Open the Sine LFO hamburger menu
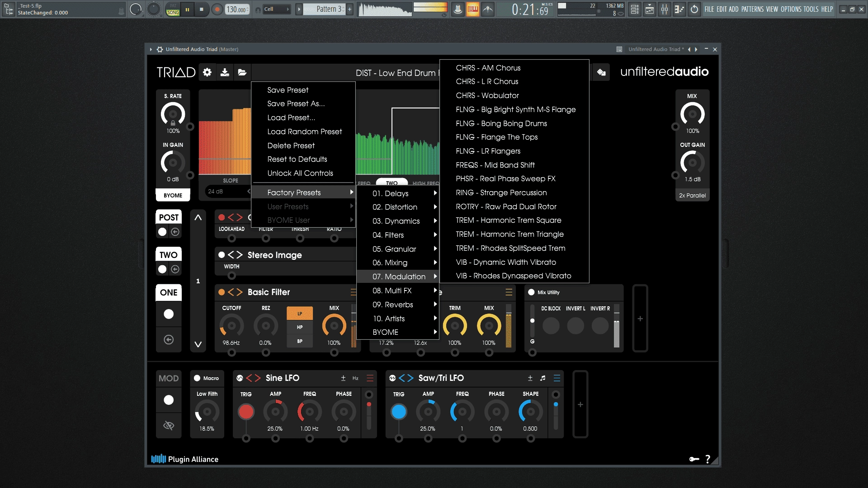868x488 pixels. click(x=370, y=378)
